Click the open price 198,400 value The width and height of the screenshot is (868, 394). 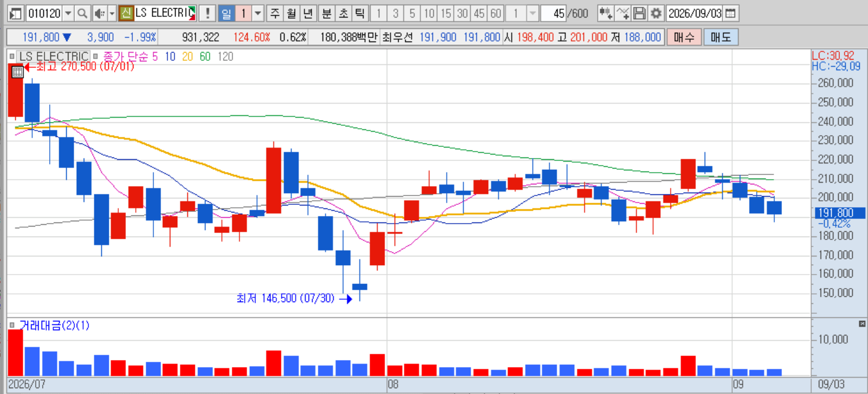[535, 37]
